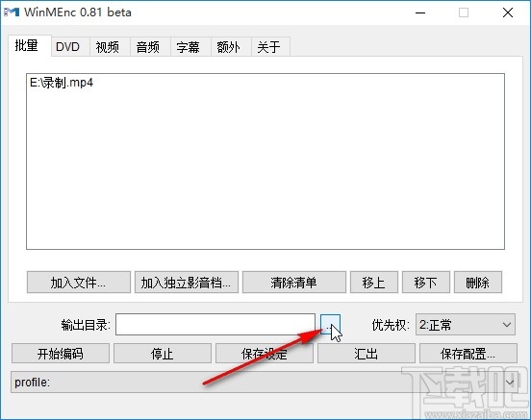This screenshot has height=420, width=531.
Task: Open the 音频 tab
Action: (150, 47)
